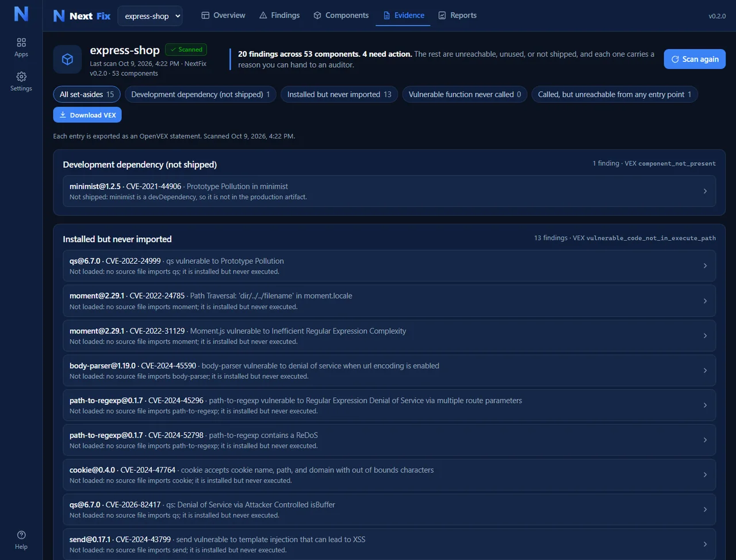Click the express-shop package cube icon
736x560 pixels.
(x=67, y=59)
